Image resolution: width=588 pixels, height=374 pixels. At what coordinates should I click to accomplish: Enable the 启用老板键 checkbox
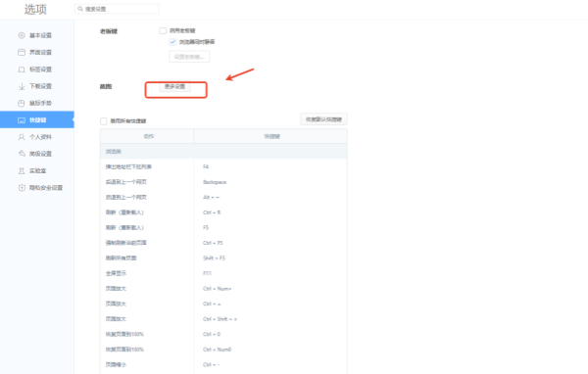(x=163, y=30)
